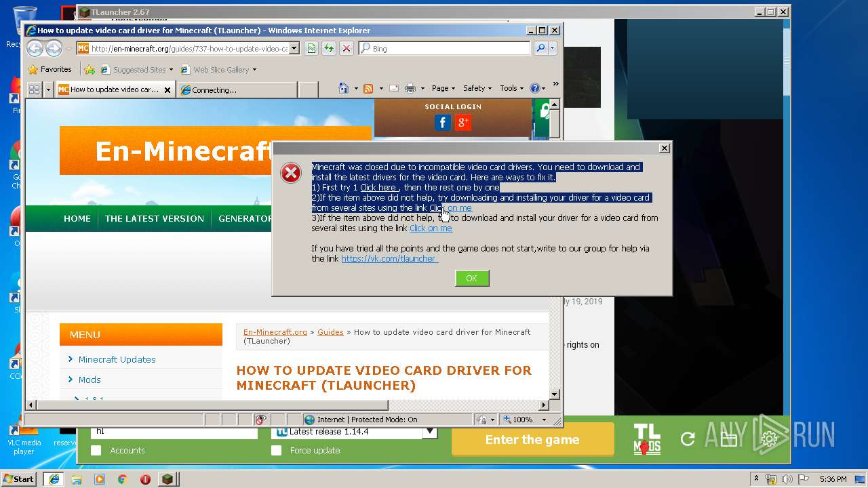Open TLauncher folder icon

pos(728,439)
